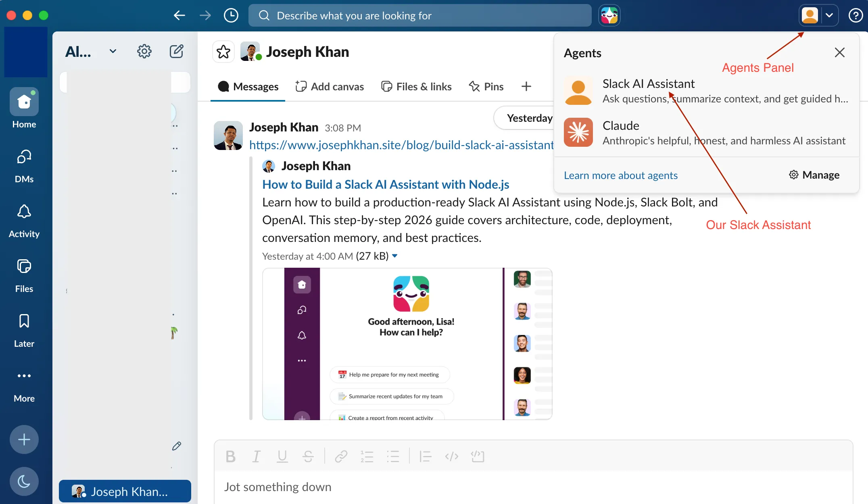
Task: Click the pencil edit icon in sidebar
Action: coord(176,446)
